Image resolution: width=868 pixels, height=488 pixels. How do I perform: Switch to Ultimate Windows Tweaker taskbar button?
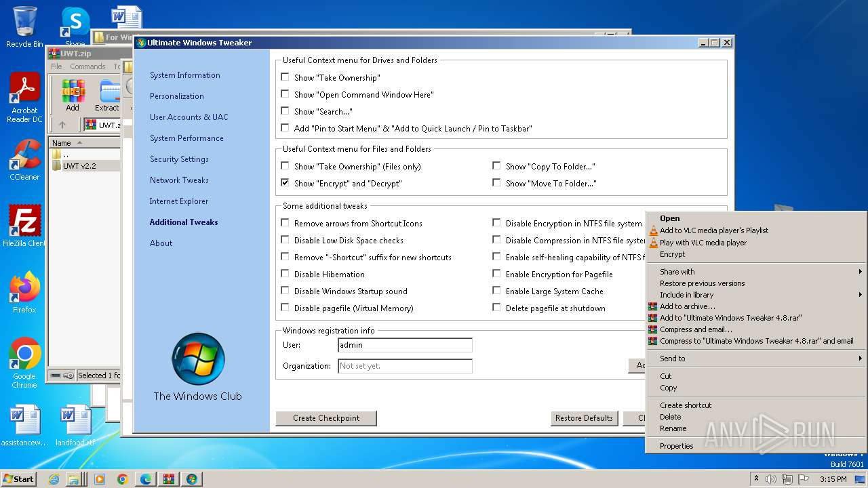[x=192, y=479]
